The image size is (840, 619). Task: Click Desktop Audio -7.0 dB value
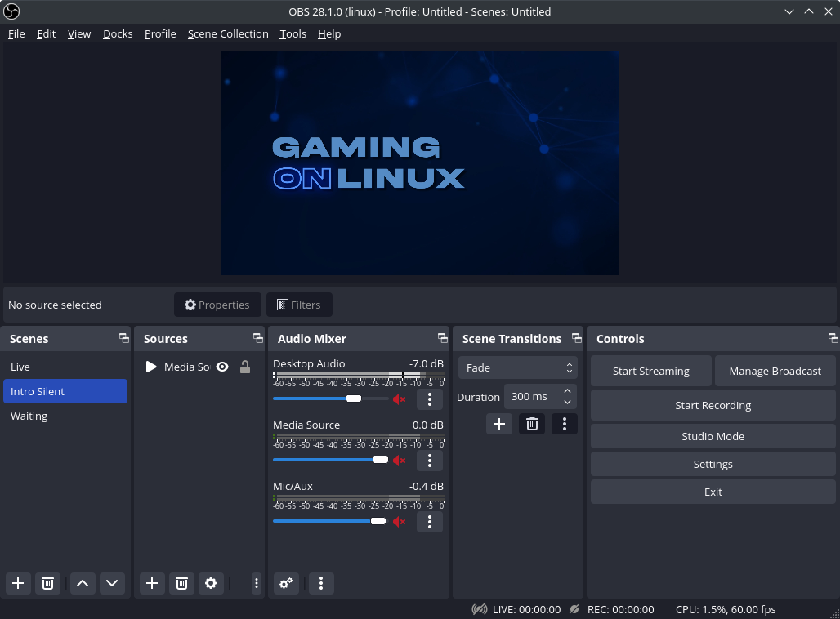tap(427, 363)
